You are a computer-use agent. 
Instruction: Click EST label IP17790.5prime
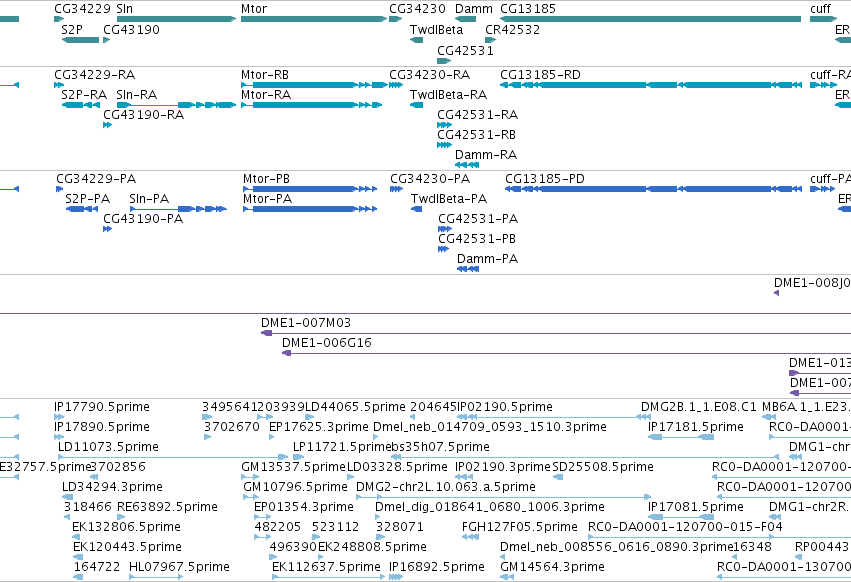[102, 407]
